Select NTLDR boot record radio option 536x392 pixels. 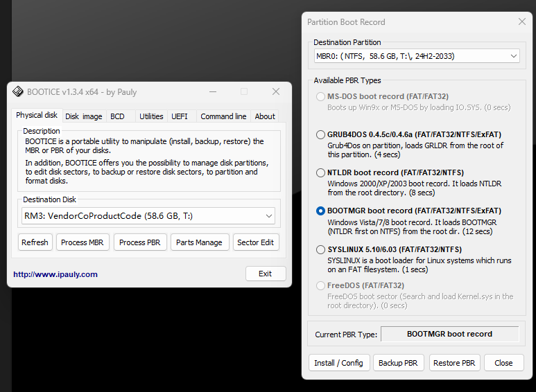(x=320, y=172)
